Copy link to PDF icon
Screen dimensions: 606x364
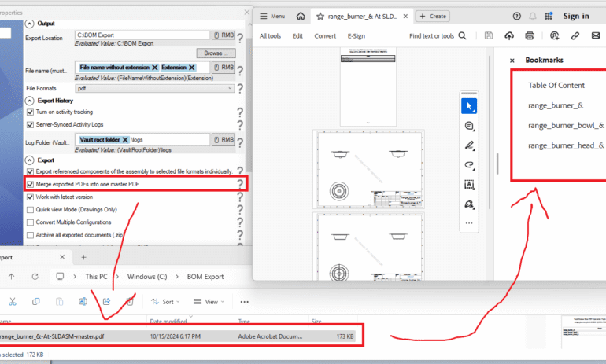tap(575, 36)
